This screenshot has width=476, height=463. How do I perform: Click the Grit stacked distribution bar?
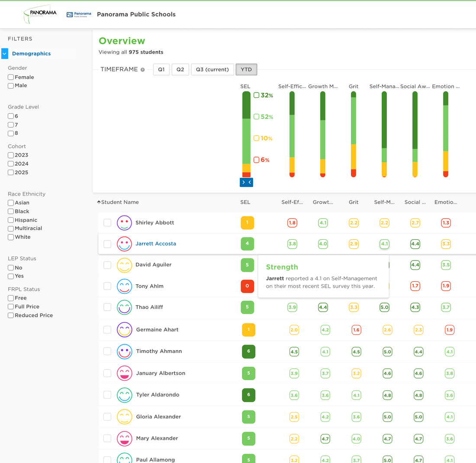(x=354, y=134)
